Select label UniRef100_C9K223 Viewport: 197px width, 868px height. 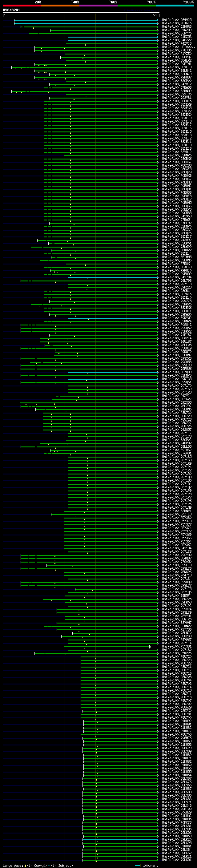click(177, 287)
